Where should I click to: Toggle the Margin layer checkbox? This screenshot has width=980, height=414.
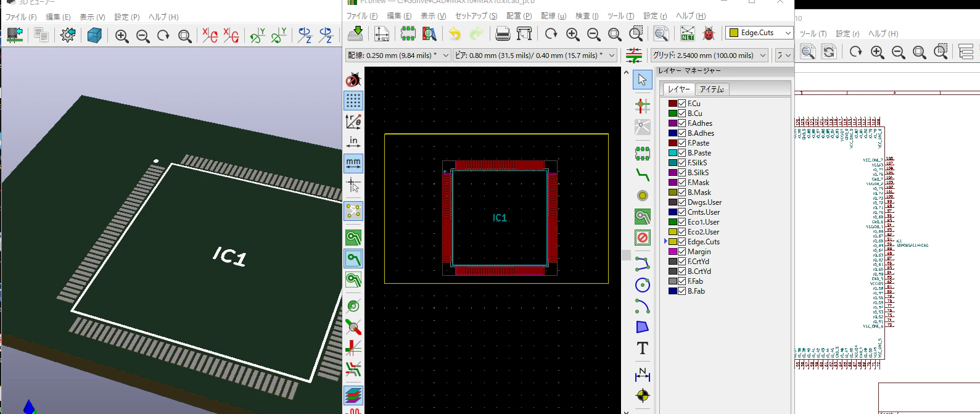(x=682, y=252)
